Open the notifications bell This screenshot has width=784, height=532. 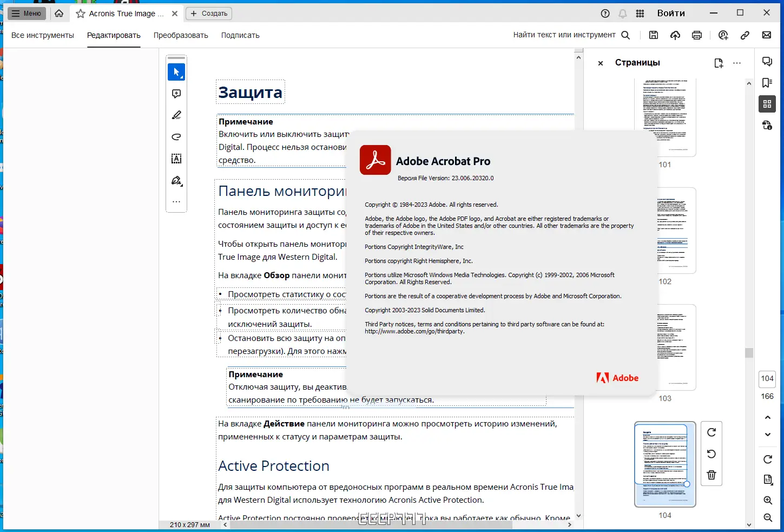623,14
